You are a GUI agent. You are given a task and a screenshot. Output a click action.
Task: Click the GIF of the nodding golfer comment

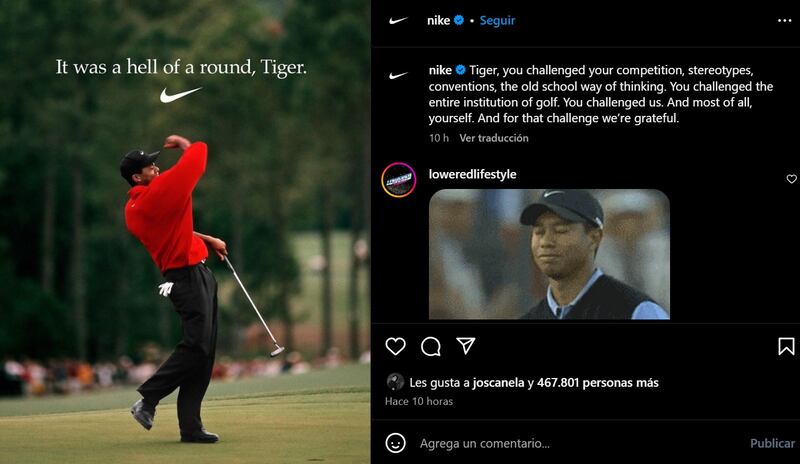[x=549, y=254]
